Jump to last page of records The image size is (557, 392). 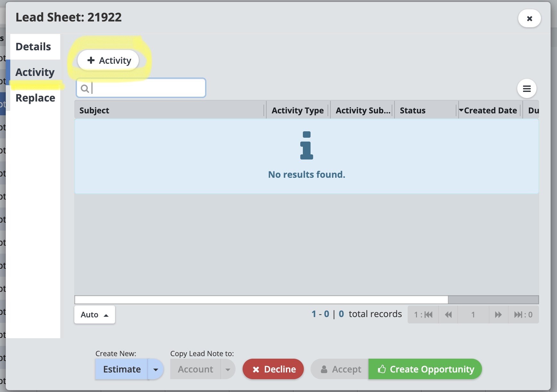[523, 315]
